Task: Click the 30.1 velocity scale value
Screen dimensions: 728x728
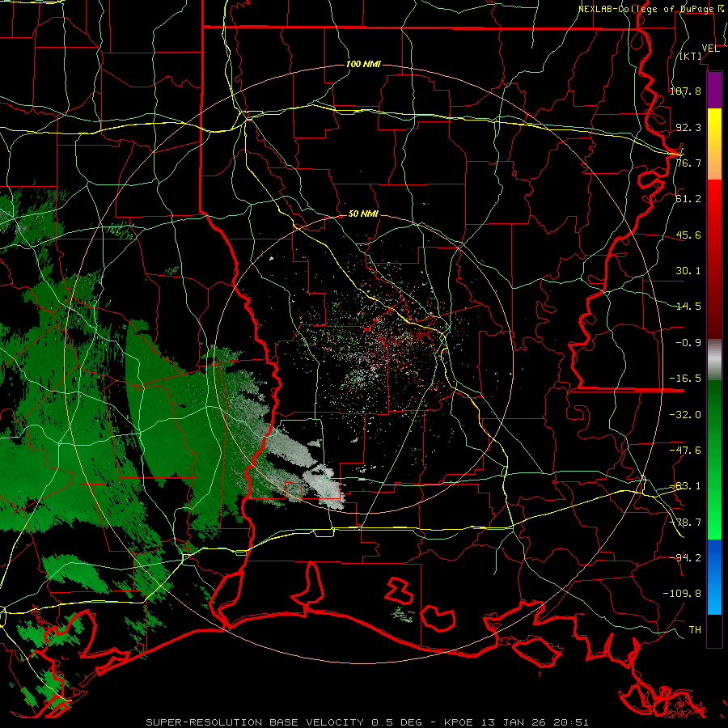Action: [688, 271]
